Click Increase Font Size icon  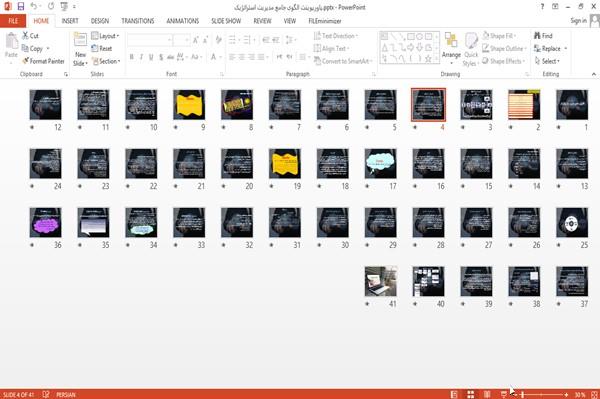pyautogui.click(x=196, y=40)
